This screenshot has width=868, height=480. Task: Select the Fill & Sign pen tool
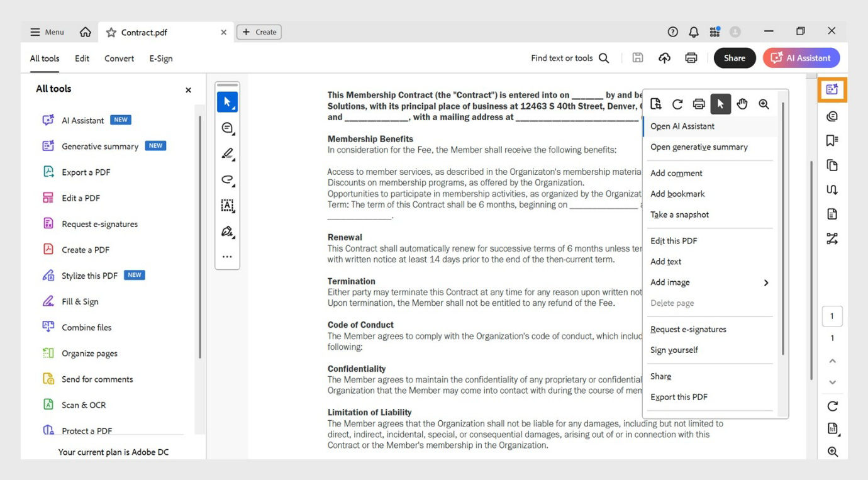point(227,231)
